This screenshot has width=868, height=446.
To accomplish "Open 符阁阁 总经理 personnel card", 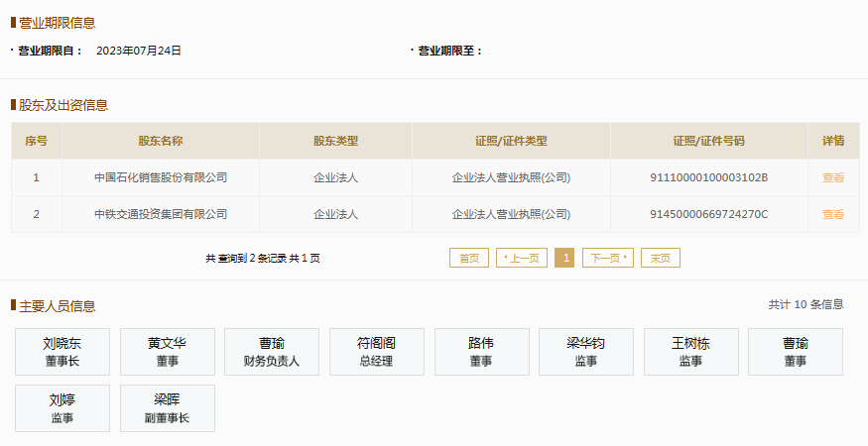I will [x=377, y=352].
